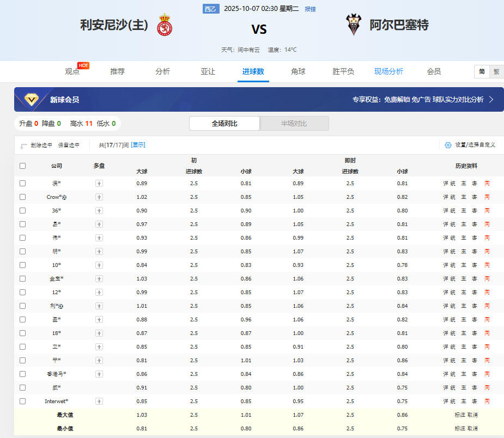Click the football icon next to Crow*
The image size is (504, 438).
[64, 197]
